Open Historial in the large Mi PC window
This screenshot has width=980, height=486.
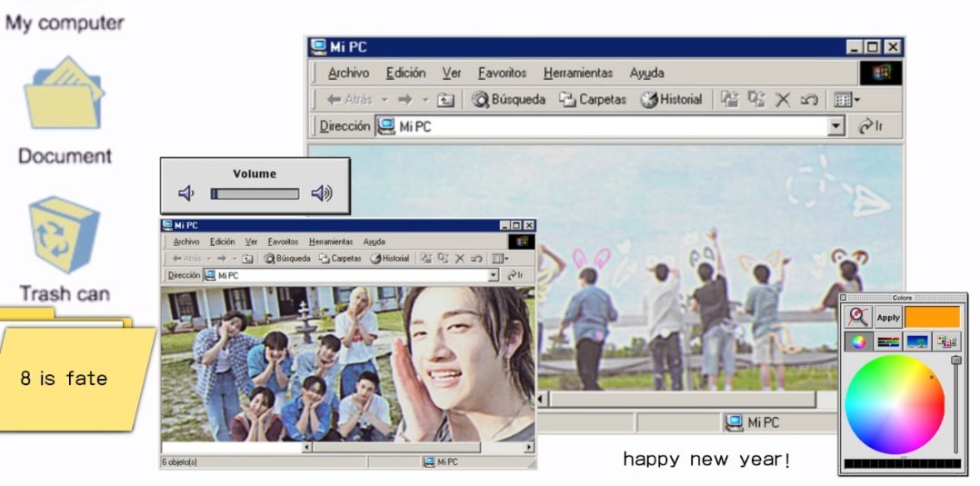[671, 99]
